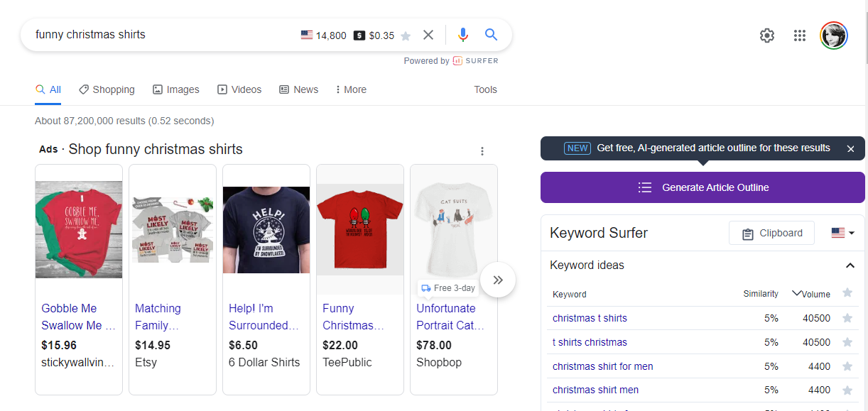Switch to the News tab
The width and height of the screenshot is (868, 411).
pos(298,89)
